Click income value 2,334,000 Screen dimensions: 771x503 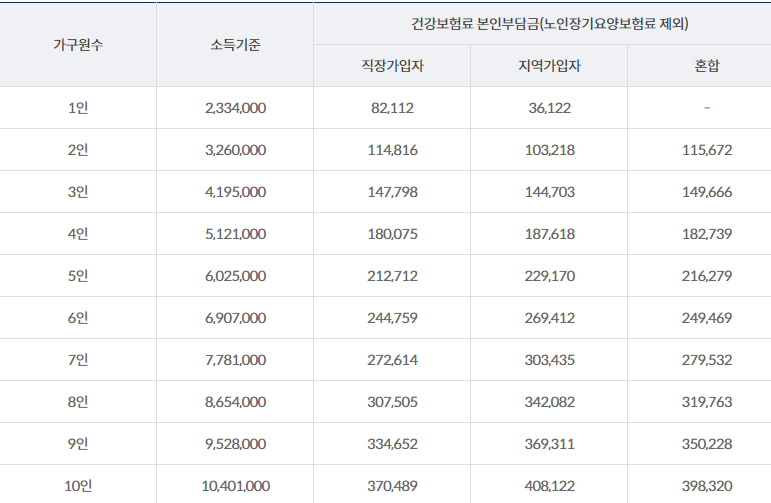[236, 108]
